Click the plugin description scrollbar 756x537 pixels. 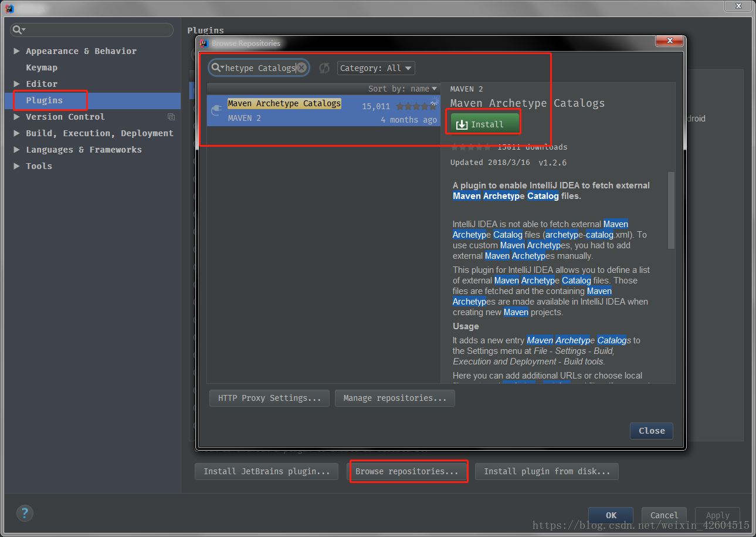coord(671,210)
